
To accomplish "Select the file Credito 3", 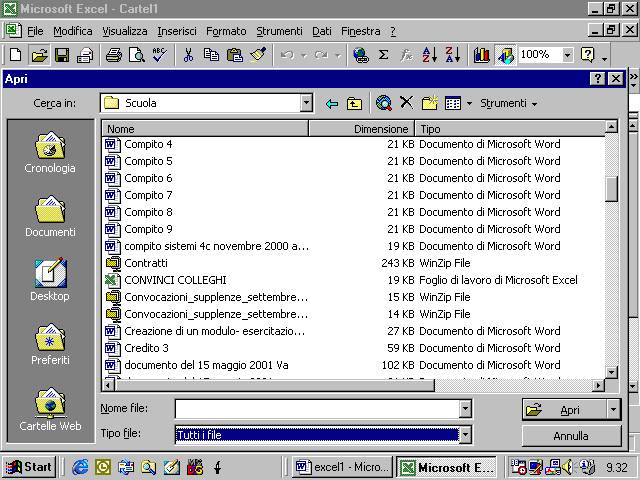I will [146, 348].
